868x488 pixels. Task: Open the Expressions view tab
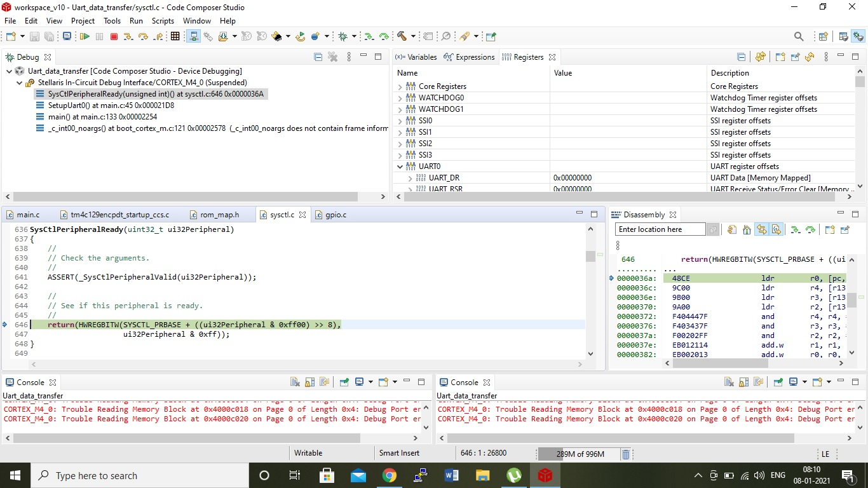pos(474,57)
